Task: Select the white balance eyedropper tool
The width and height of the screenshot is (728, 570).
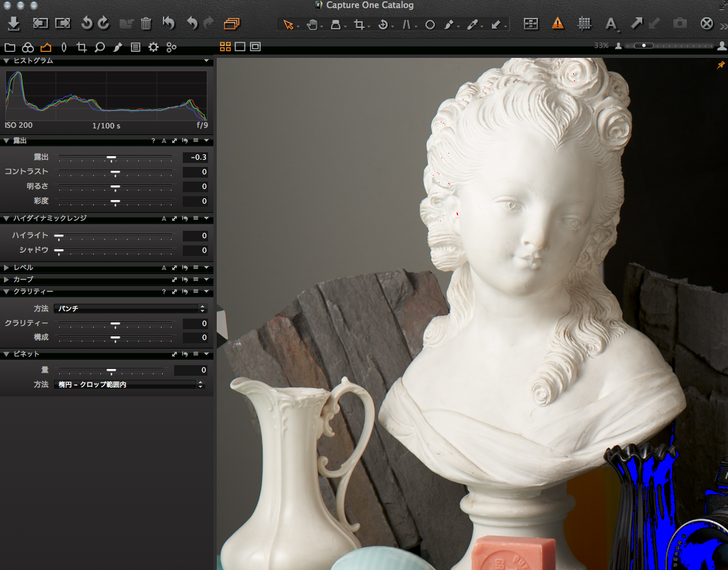Action: click(x=471, y=25)
